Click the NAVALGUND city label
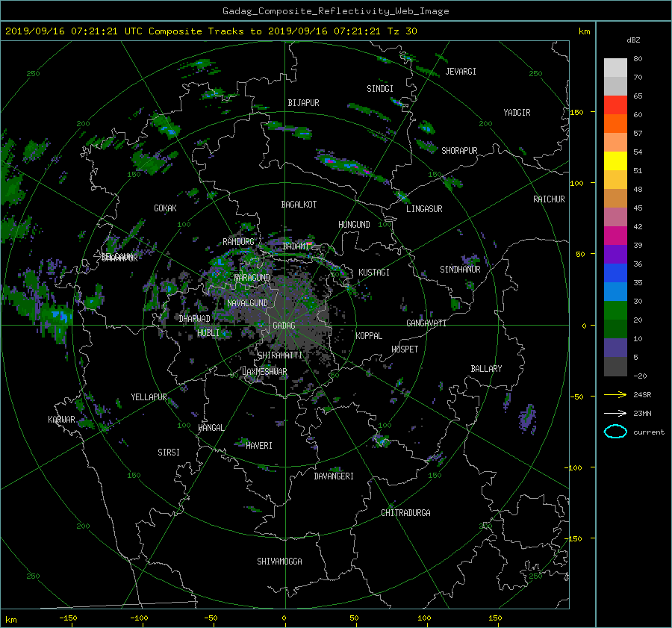This screenshot has width=672, height=628. tap(247, 303)
